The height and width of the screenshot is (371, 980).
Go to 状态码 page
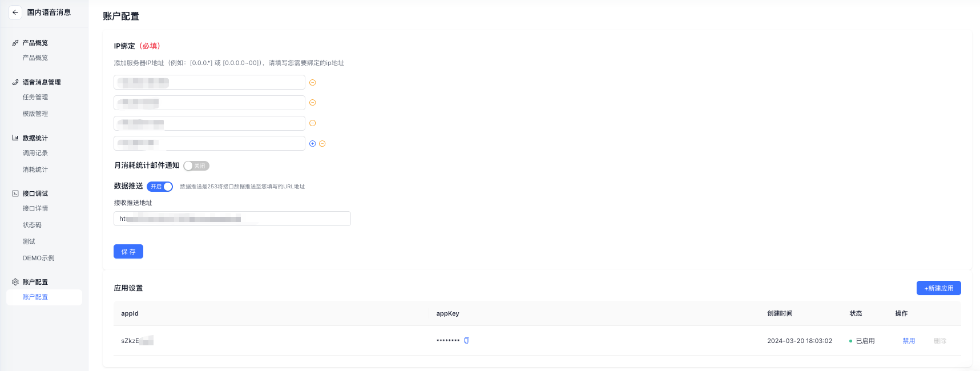tap(32, 225)
